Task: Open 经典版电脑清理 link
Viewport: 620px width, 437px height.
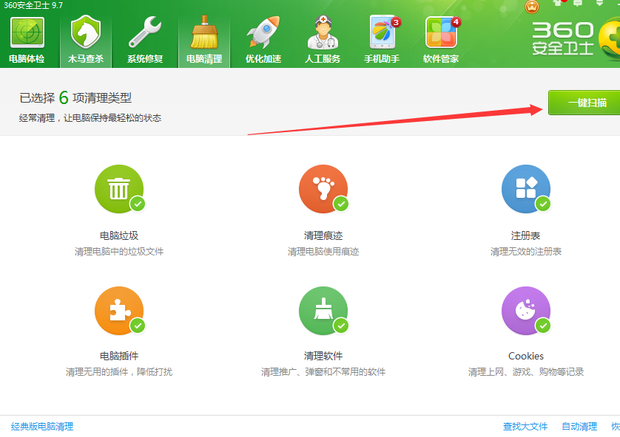Action: point(42,426)
